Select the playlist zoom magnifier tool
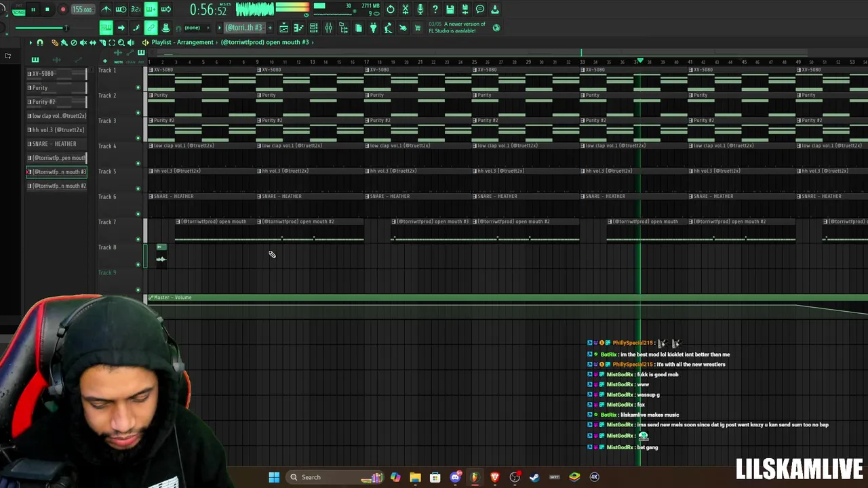This screenshot has height=488, width=868. 121,43
